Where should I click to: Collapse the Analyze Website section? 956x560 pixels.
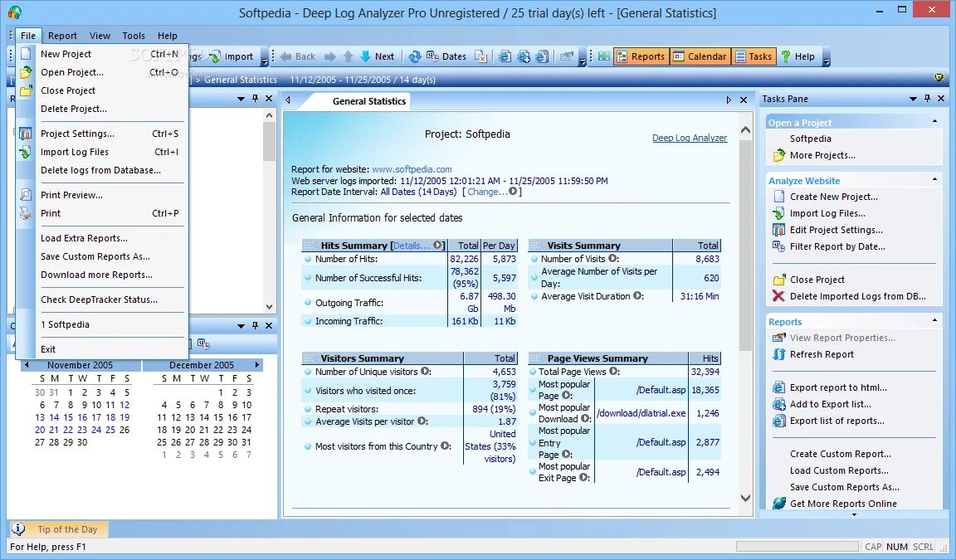[x=934, y=180]
